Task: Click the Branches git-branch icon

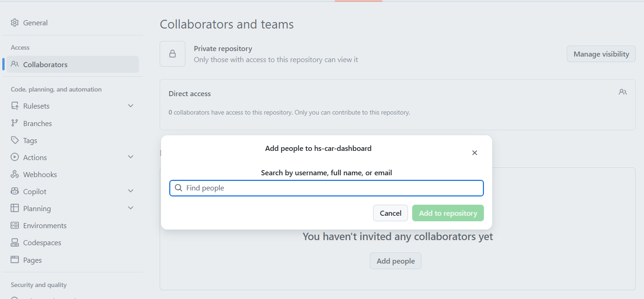Action: pyautogui.click(x=15, y=123)
